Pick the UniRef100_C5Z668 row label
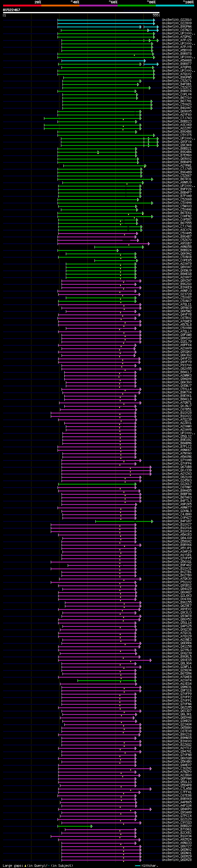 (177, 199)
